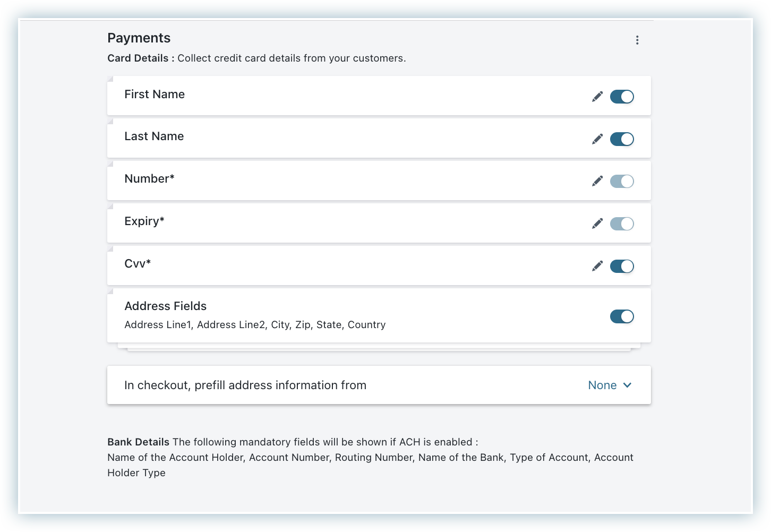The height and width of the screenshot is (532, 771).
Task: Click the Expiry field toggle switch
Action: coord(622,224)
